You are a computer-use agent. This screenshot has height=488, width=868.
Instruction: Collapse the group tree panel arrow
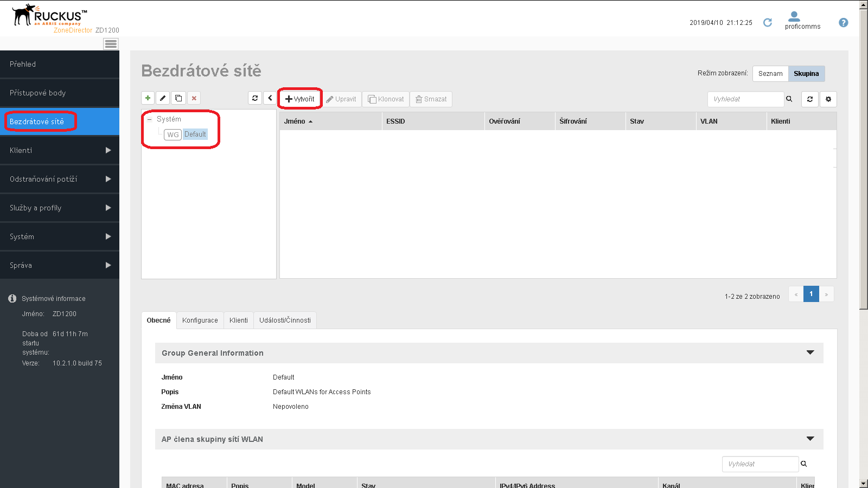click(x=270, y=98)
